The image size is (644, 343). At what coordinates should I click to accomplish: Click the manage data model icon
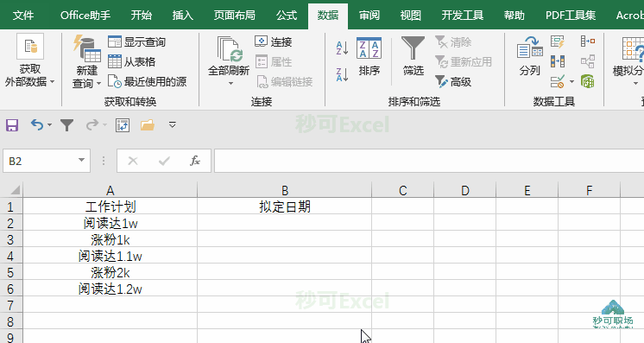588,81
